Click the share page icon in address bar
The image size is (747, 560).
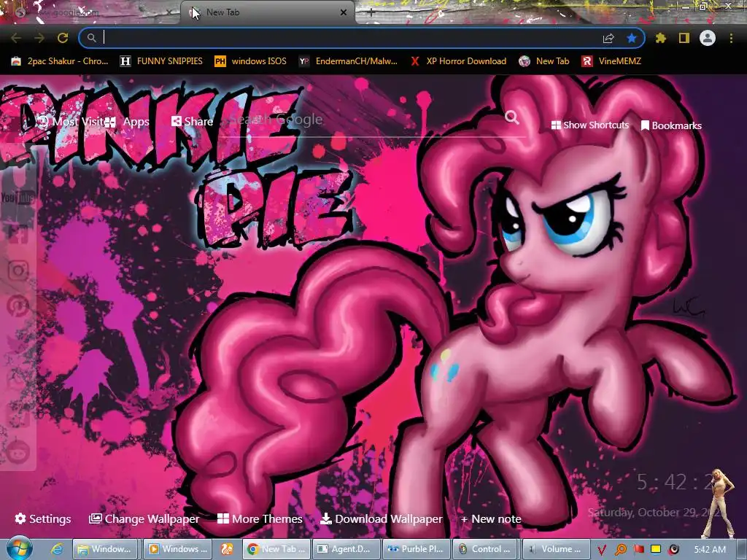pos(608,38)
